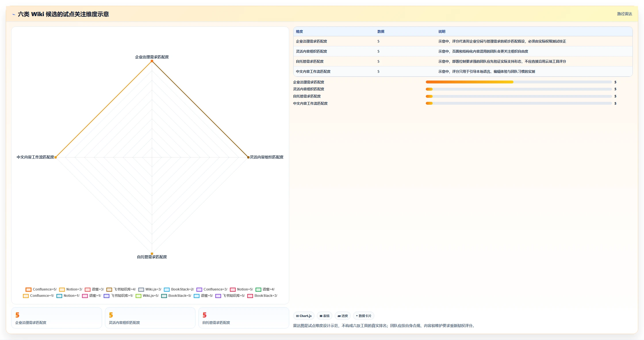
Task: Hide the 语雀=5/ dataset in the legend
Action: coord(203,296)
